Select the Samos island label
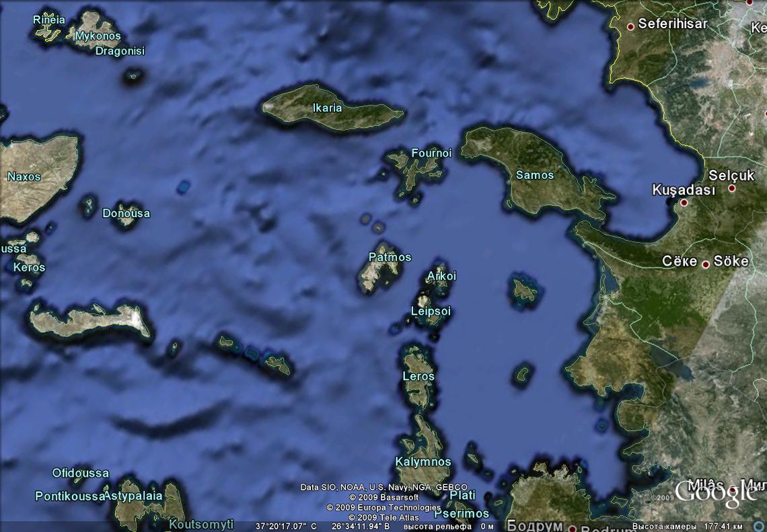 coord(534,175)
